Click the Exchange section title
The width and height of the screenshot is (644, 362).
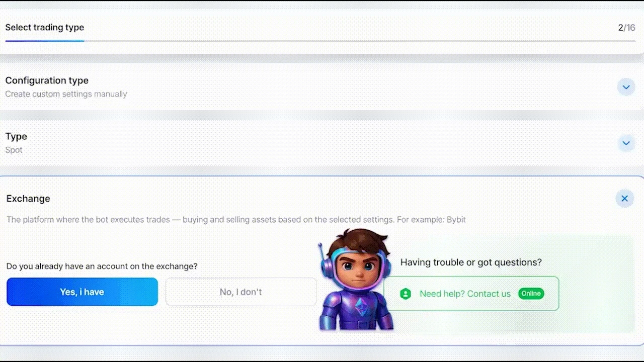tap(28, 199)
